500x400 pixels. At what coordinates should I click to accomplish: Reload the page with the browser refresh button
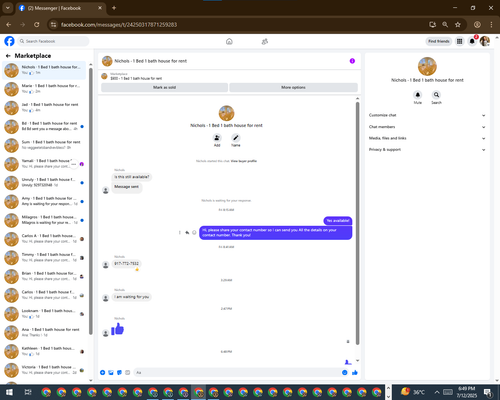[x=37, y=24]
